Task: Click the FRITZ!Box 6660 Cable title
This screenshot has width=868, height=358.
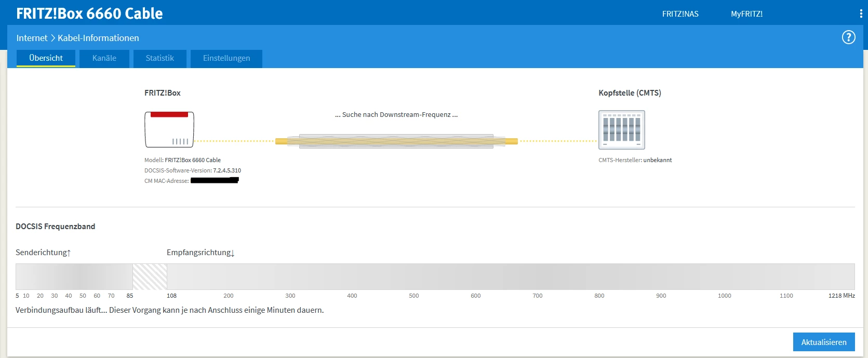Action: pos(89,14)
